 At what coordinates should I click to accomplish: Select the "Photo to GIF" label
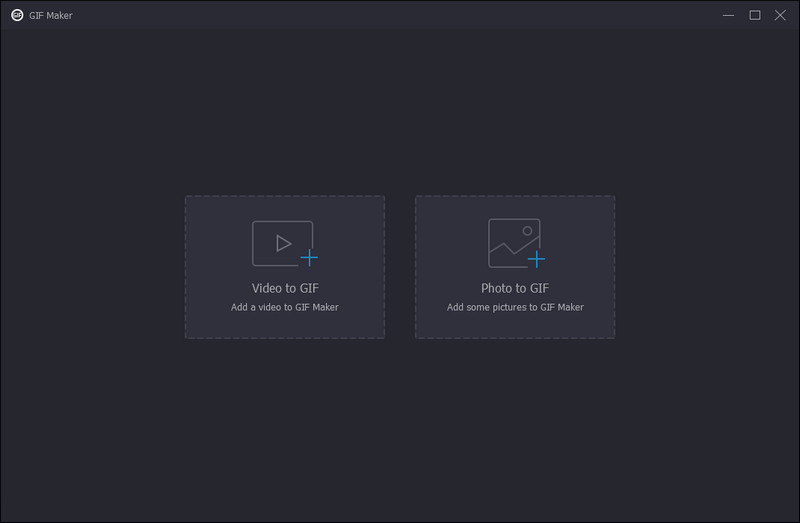[515, 288]
